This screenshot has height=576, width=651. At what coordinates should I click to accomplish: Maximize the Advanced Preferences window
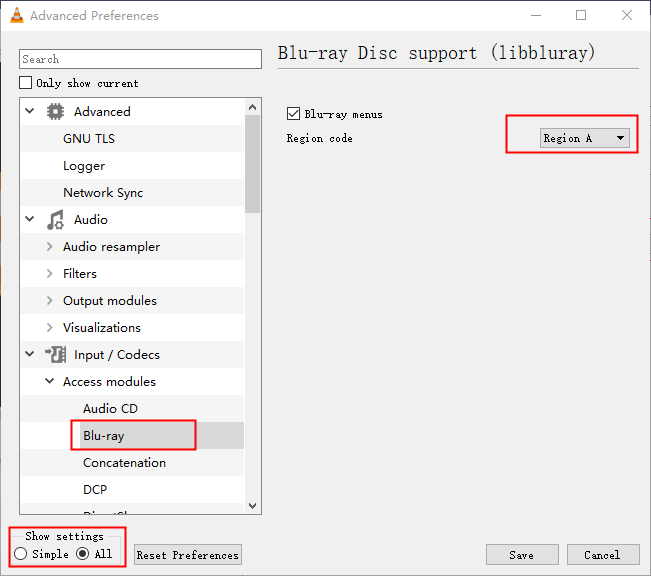click(x=581, y=15)
